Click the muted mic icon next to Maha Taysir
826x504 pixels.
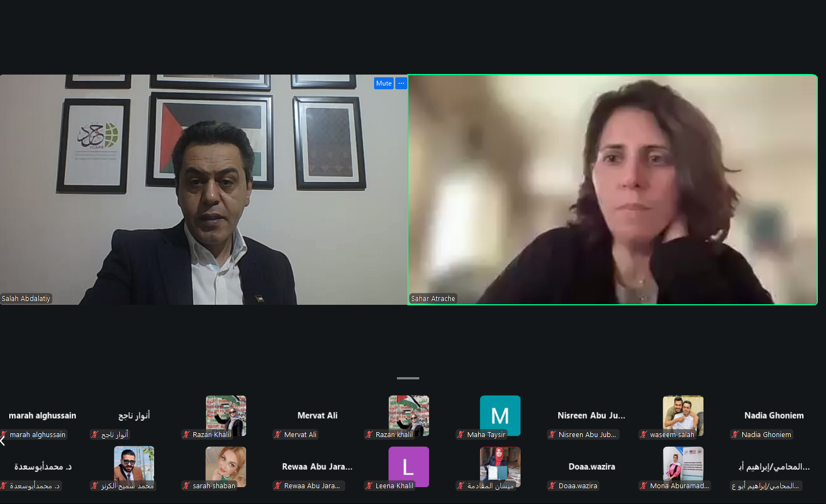point(461,434)
